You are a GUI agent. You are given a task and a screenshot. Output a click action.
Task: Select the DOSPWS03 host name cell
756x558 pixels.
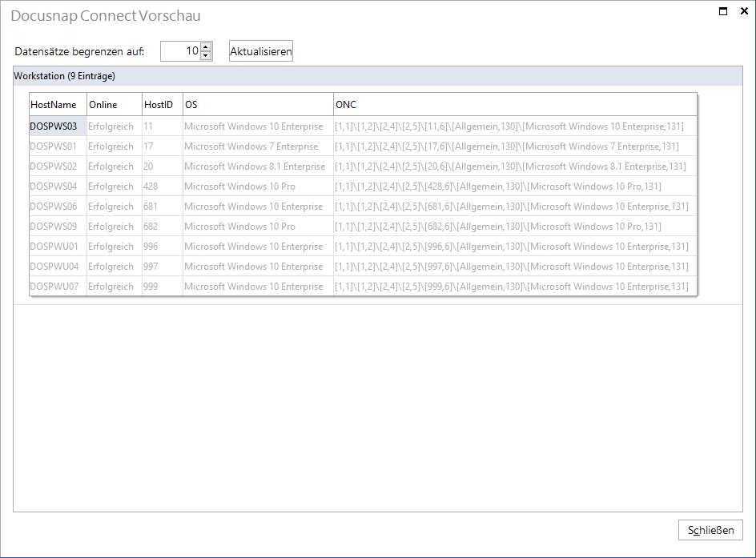click(58, 126)
